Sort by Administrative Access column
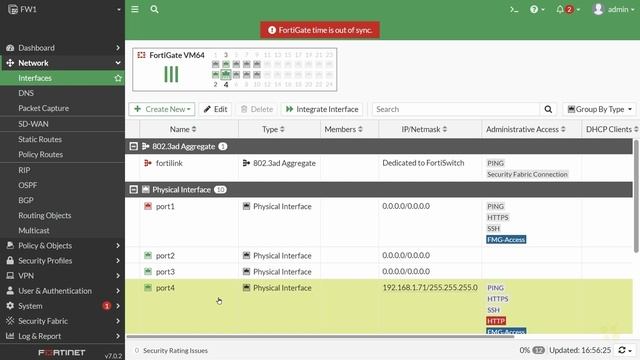 coord(526,129)
